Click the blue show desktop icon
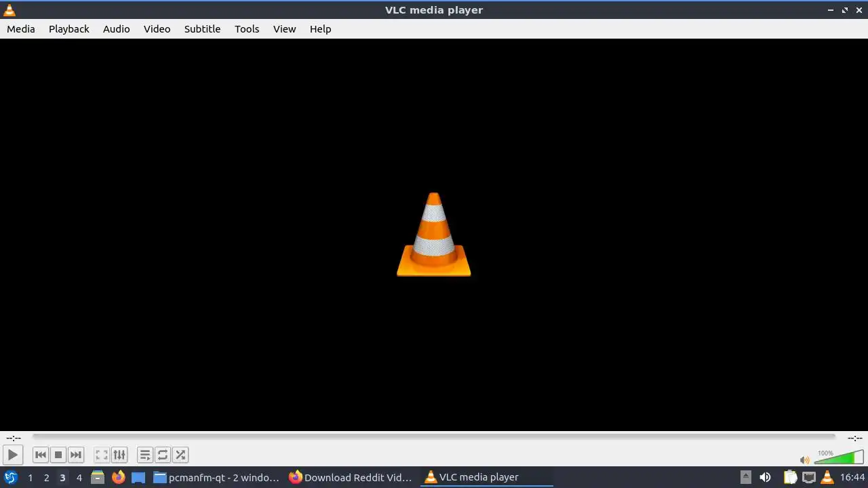The image size is (868, 488). pos(138,477)
